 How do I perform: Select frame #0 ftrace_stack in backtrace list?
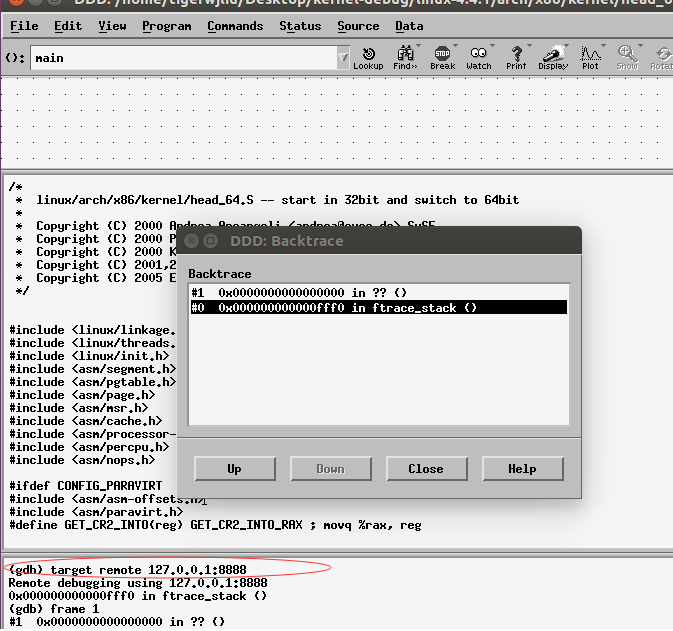379,307
